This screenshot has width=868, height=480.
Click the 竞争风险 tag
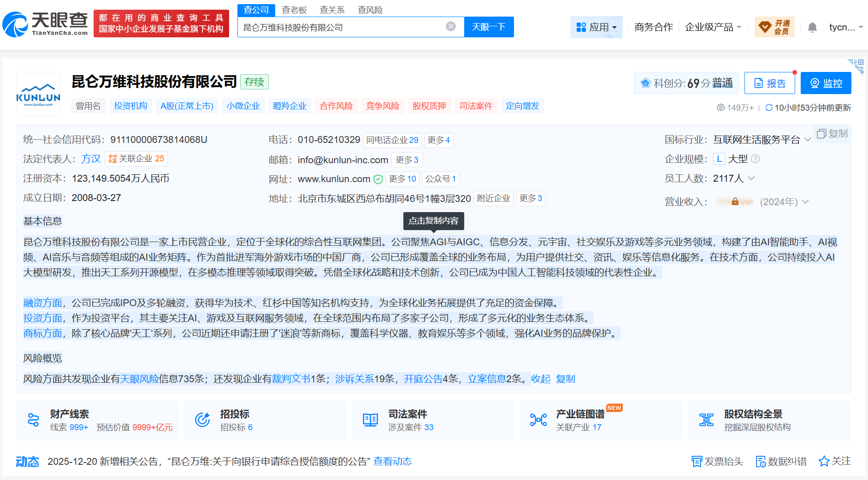click(383, 106)
